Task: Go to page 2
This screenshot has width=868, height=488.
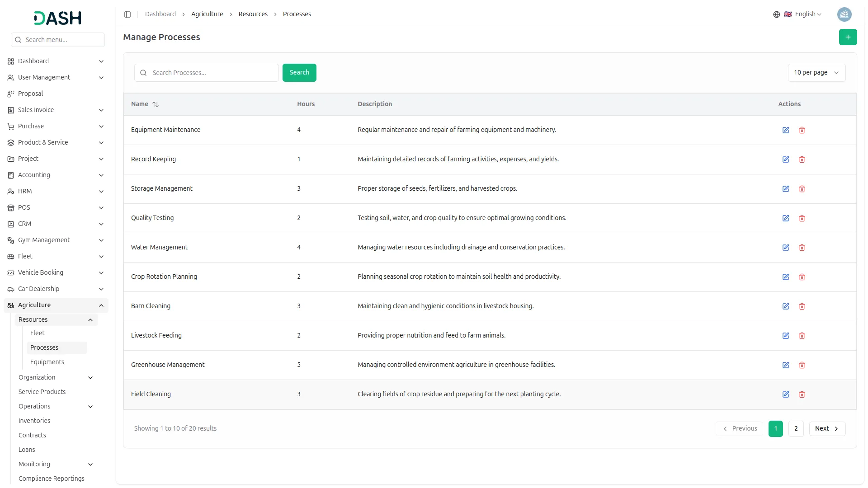Action: tap(796, 429)
